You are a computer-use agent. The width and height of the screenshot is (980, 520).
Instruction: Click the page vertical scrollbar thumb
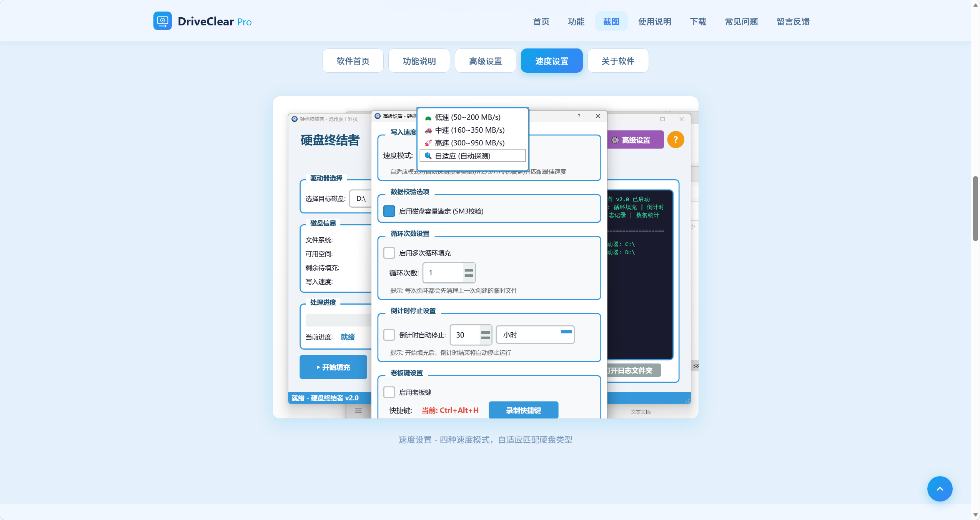pos(975,208)
